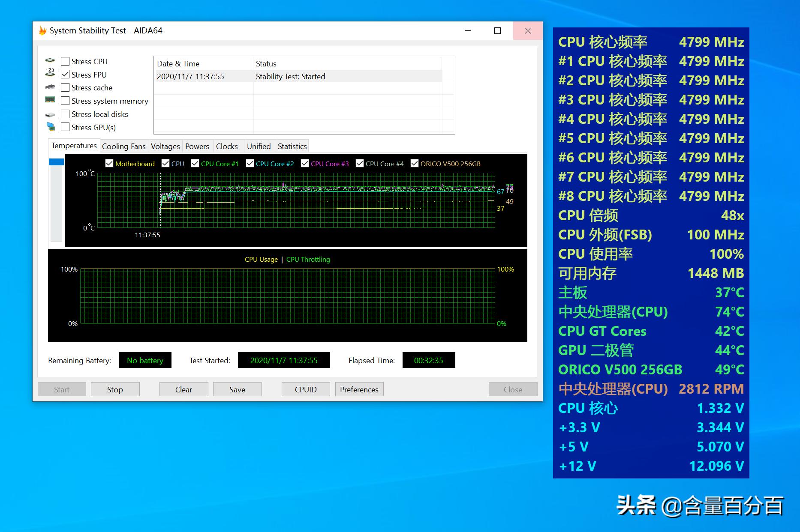The image size is (800, 532).
Task: Click the AIDA64 flame icon in title bar
Action: [x=42, y=30]
